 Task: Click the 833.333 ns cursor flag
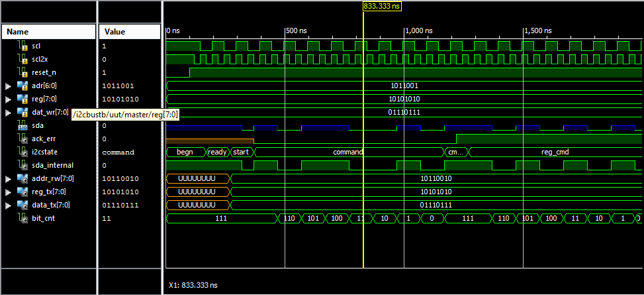(x=381, y=6)
